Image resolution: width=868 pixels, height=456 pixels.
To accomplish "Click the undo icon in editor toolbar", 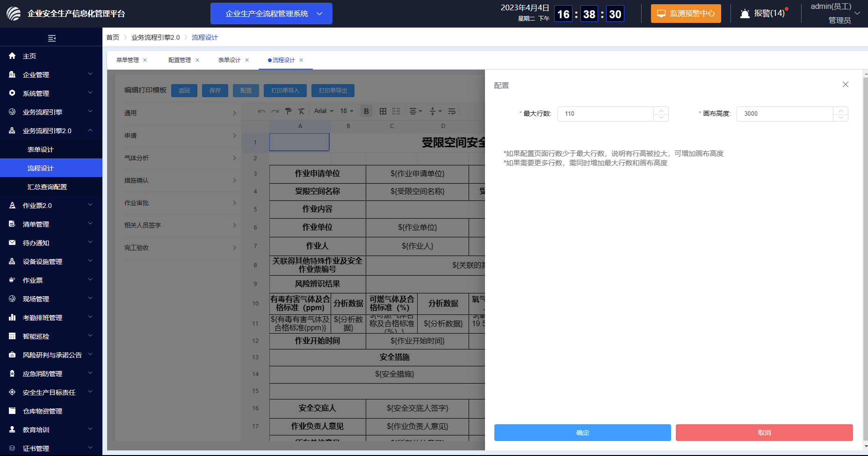I will point(262,111).
